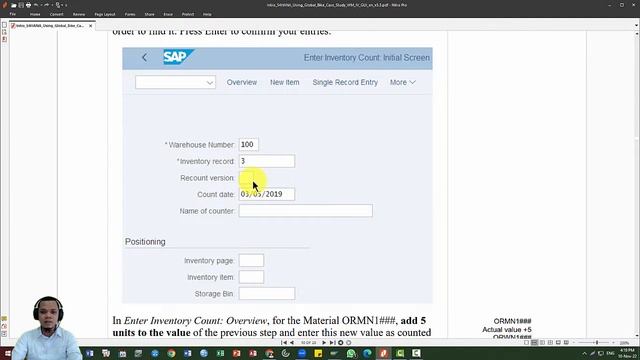This screenshot has width=640, height=360.
Task: Click the undo arrow icon
Action: 36,5
